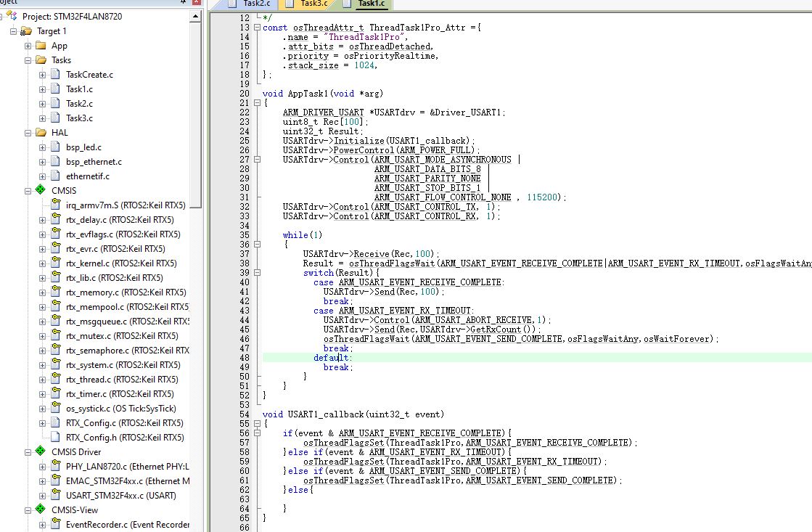Viewport: 812px width, 532px height.
Task: Collapse the CMSIS-View component group
Action: coord(28,510)
